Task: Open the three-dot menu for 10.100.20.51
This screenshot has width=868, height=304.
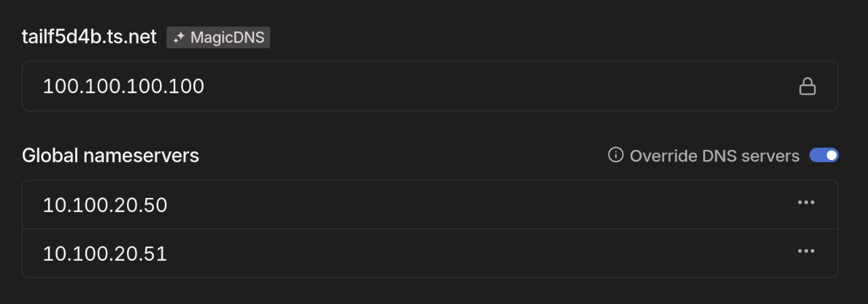Action: point(806,251)
